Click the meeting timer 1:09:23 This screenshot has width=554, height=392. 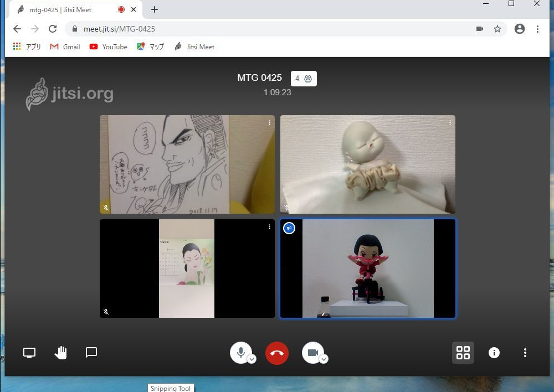(x=278, y=92)
